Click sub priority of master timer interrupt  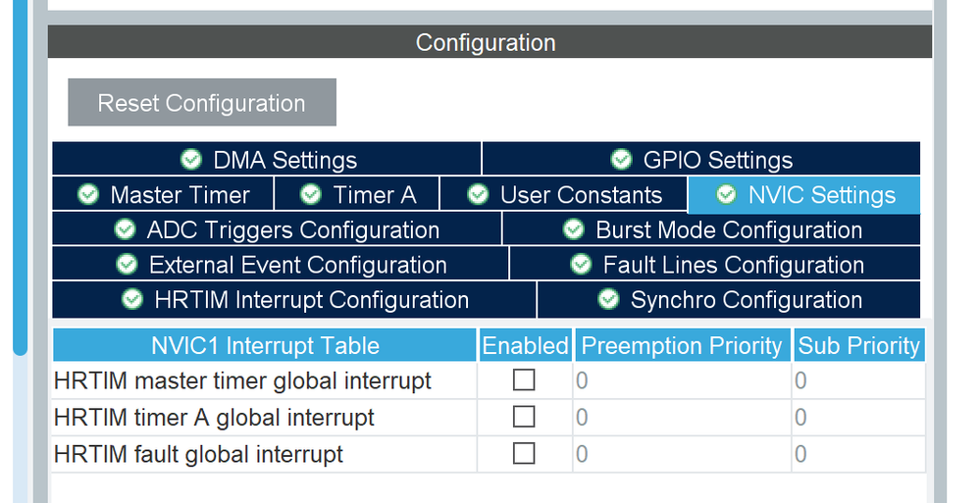(858, 380)
